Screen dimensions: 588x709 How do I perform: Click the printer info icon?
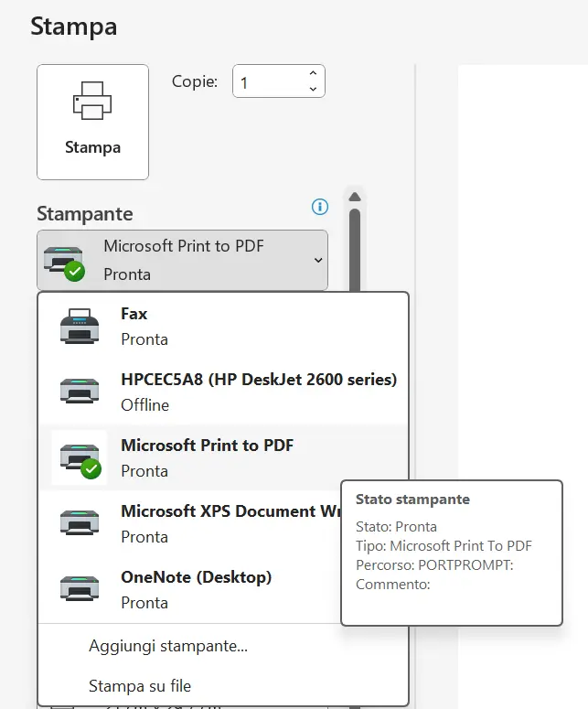pyautogui.click(x=320, y=207)
